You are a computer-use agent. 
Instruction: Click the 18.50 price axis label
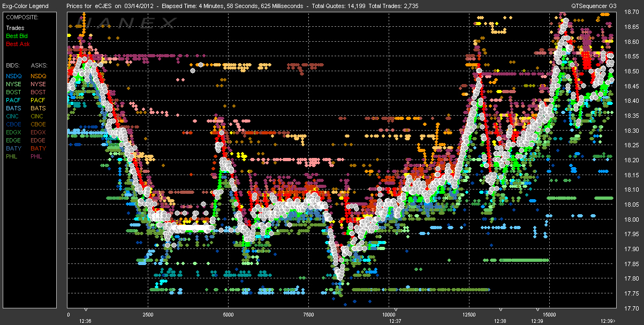632,71
